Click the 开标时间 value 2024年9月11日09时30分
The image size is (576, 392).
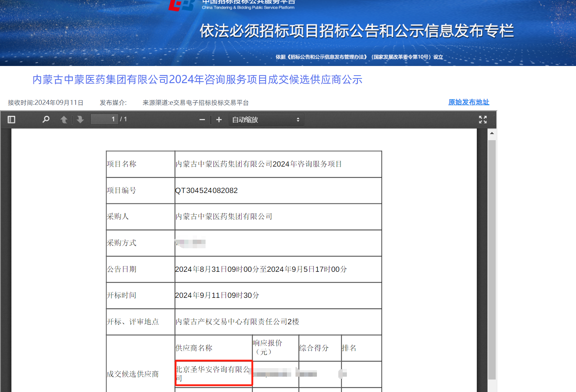pyautogui.click(x=217, y=295)
